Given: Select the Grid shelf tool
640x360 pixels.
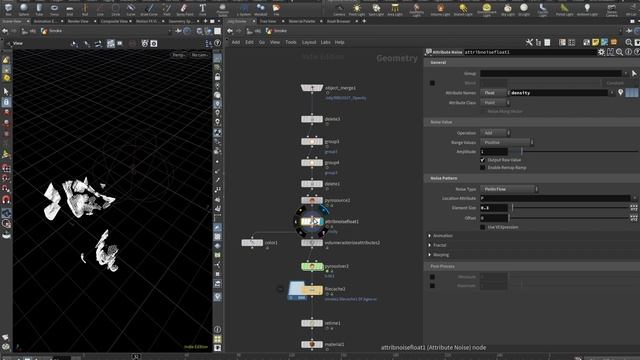Looking at the screenshot, I should (70, 9).
